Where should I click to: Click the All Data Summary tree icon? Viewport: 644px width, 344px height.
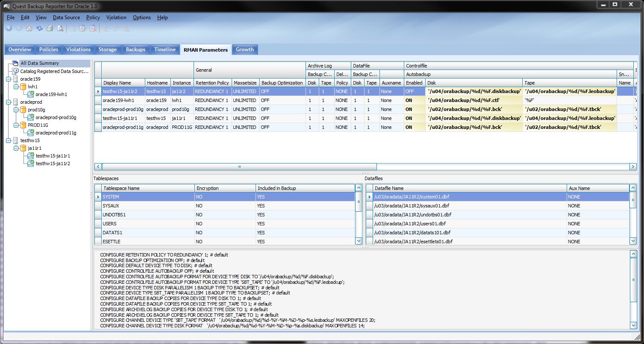click(16, 63)
